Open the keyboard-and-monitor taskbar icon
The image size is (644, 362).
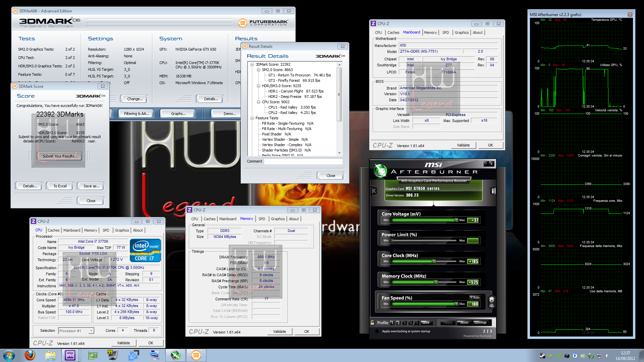154,355
